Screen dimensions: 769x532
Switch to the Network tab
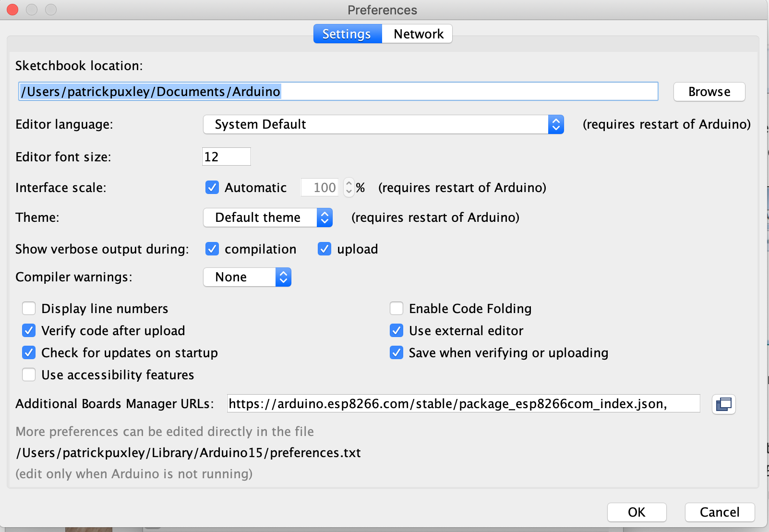[x=418, y=34]
